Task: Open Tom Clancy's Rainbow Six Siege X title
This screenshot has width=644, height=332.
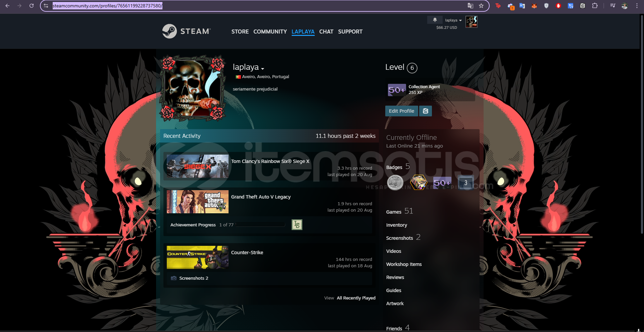Action: [x=270, y=161]
